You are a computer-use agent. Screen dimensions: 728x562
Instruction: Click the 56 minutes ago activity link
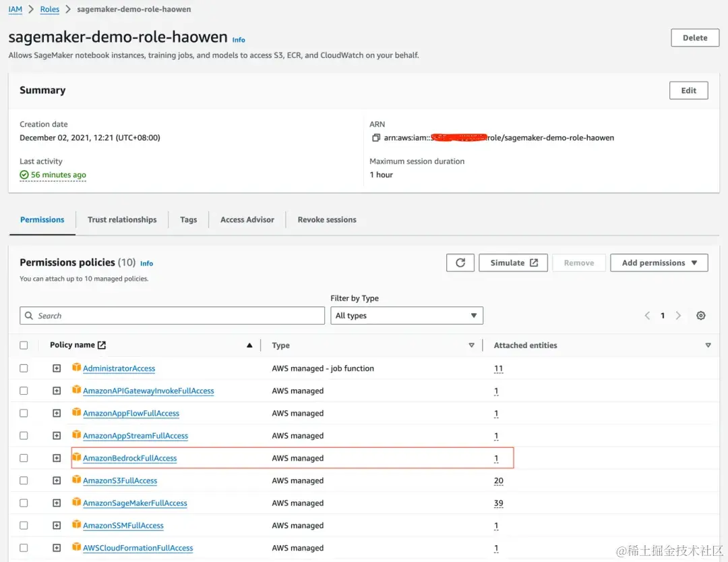[59, 175]
